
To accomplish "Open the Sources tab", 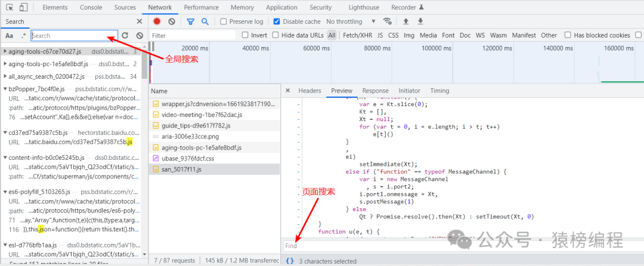I will (125, 7).
